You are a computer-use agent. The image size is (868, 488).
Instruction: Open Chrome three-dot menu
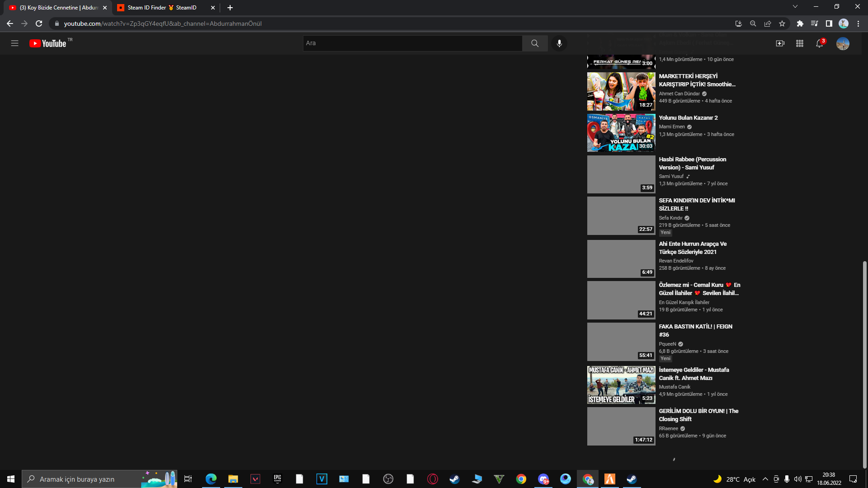point(858,23)
